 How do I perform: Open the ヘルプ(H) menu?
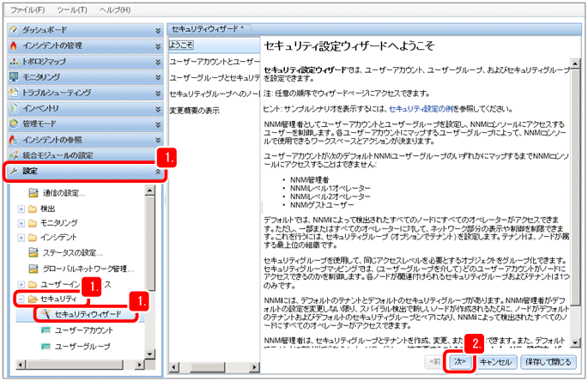click(x=115, y=9)
